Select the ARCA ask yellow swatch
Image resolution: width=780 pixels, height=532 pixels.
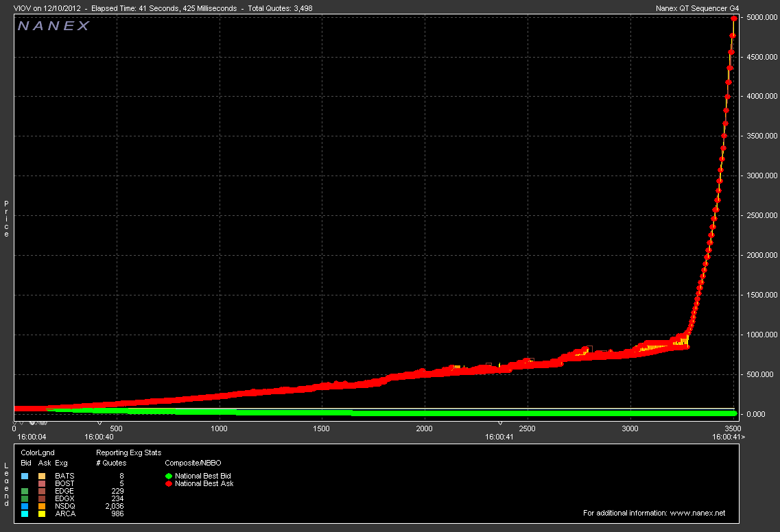42,513
